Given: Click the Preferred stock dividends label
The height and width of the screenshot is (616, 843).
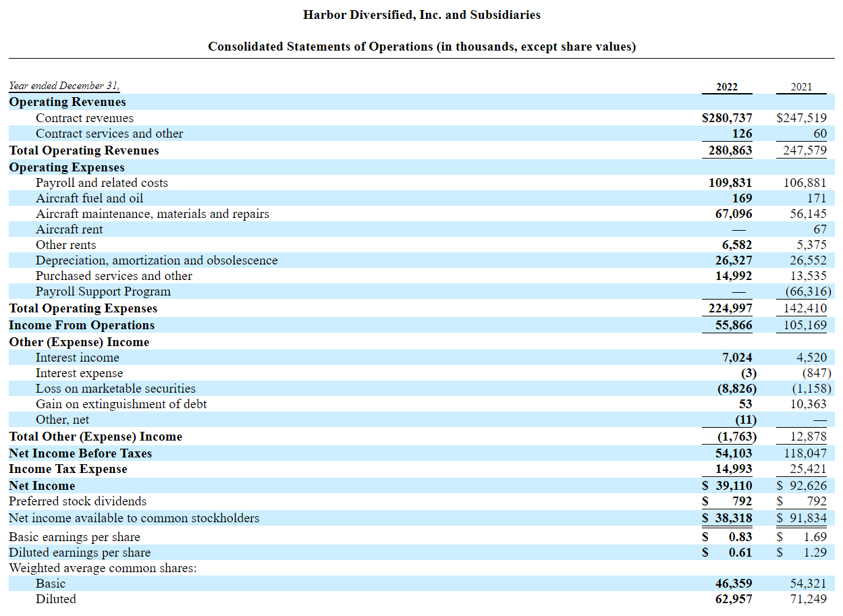Looking at the screenshot, I should click(78, 501).
